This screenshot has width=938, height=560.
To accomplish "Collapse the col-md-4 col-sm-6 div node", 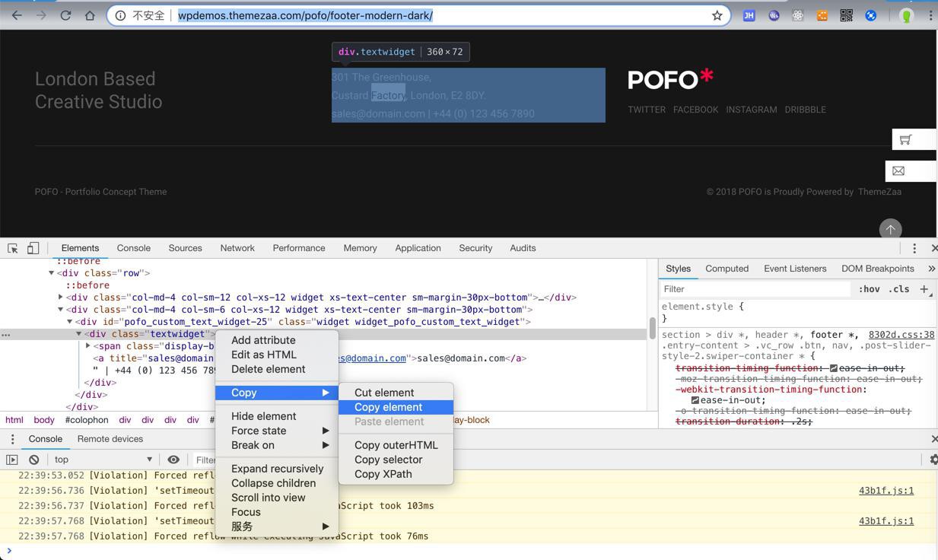I will click(x=61, y=310).
